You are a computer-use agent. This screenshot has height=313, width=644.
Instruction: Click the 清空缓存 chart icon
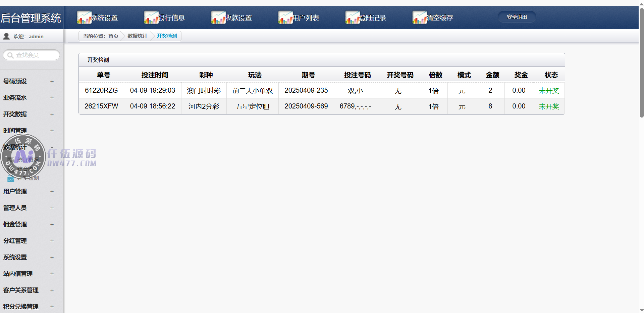419,17
